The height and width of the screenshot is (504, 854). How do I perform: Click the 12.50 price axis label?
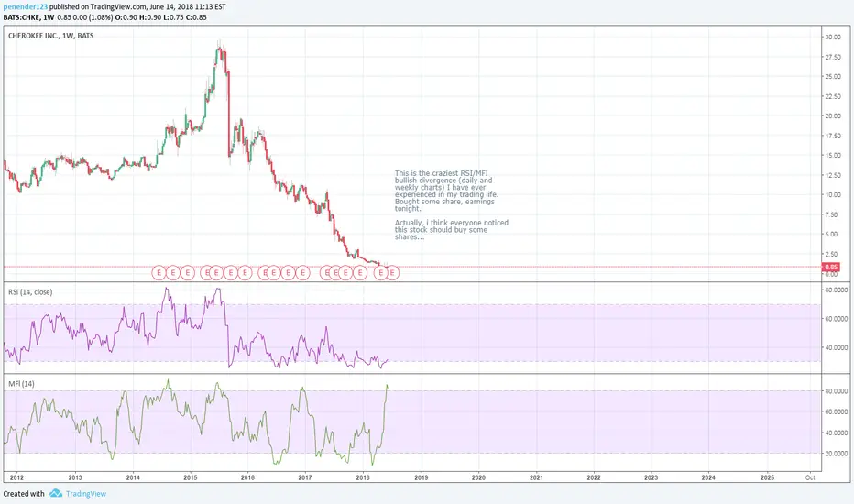(x=833, y=175)
